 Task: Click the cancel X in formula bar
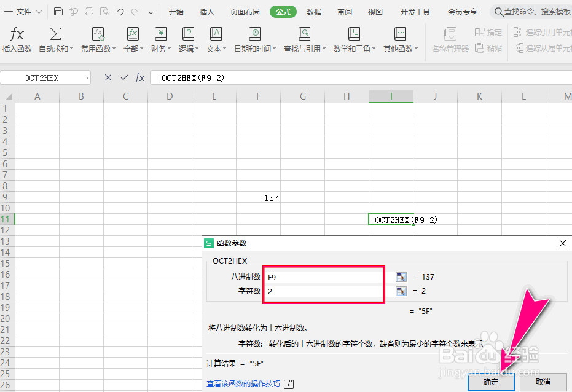108,77
